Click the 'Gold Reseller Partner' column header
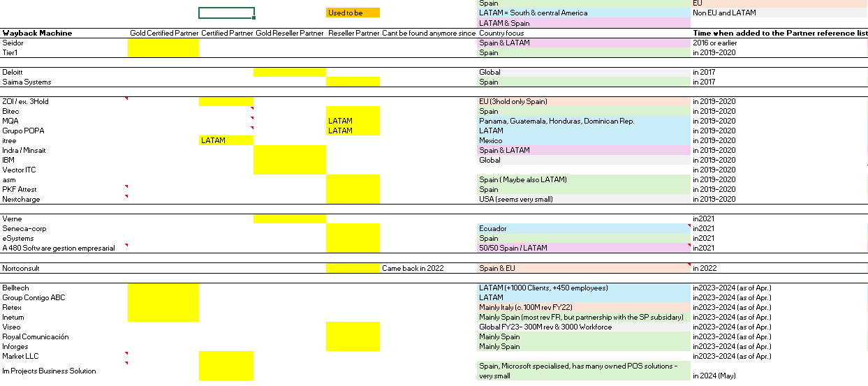The width and height of the screenshot is (868, 386). coord(290,33)
